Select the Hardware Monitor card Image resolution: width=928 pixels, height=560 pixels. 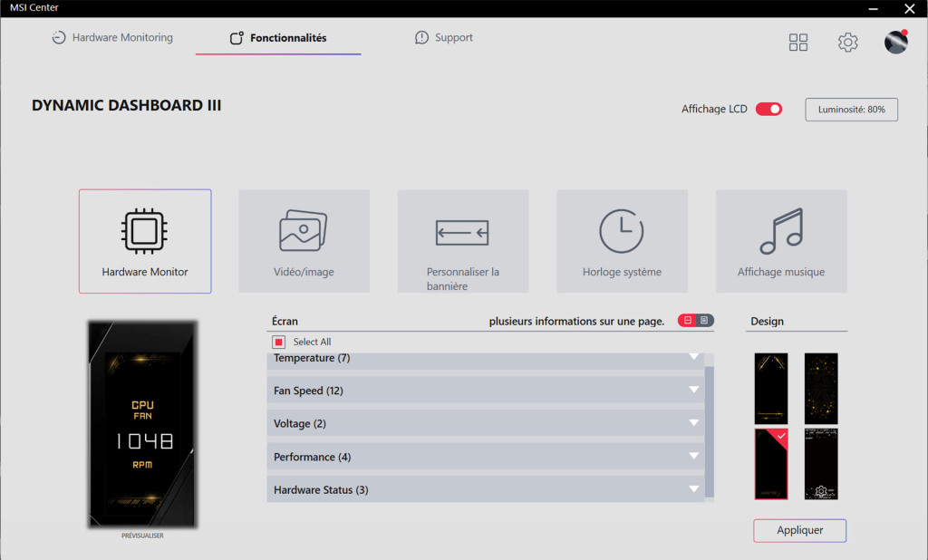(x=145, y=241)
